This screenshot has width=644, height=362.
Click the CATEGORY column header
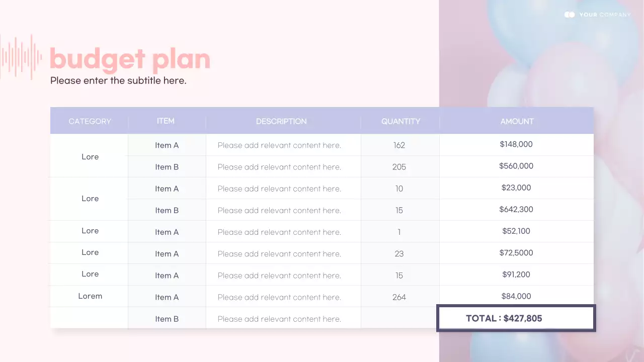pyautogui.click(x=90, y=121)
